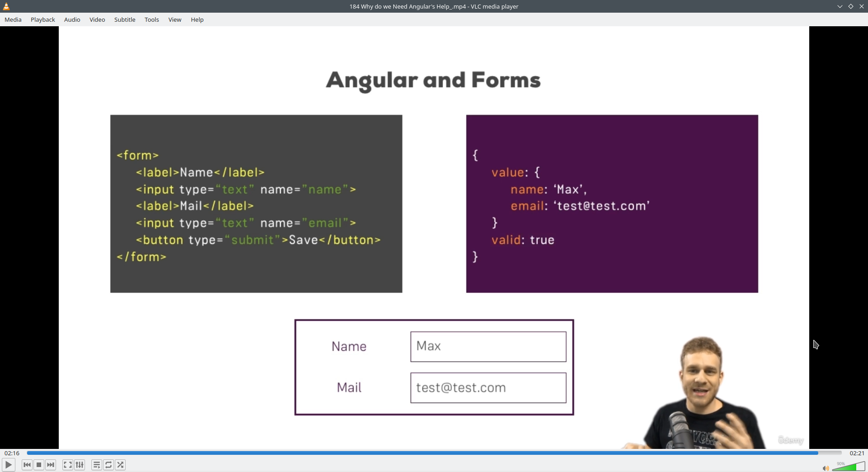The height and width of the screenshot is (472, 868).
Task: Open the Playback menu
Action: point(42,19)
